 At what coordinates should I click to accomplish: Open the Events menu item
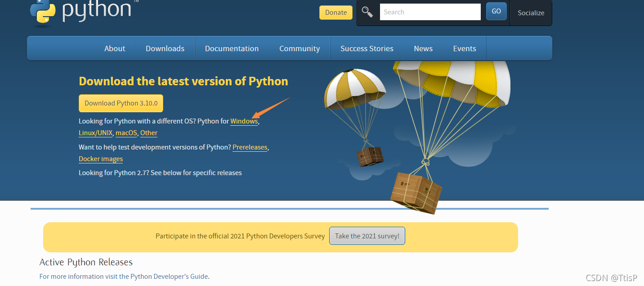tap(465, 48)
